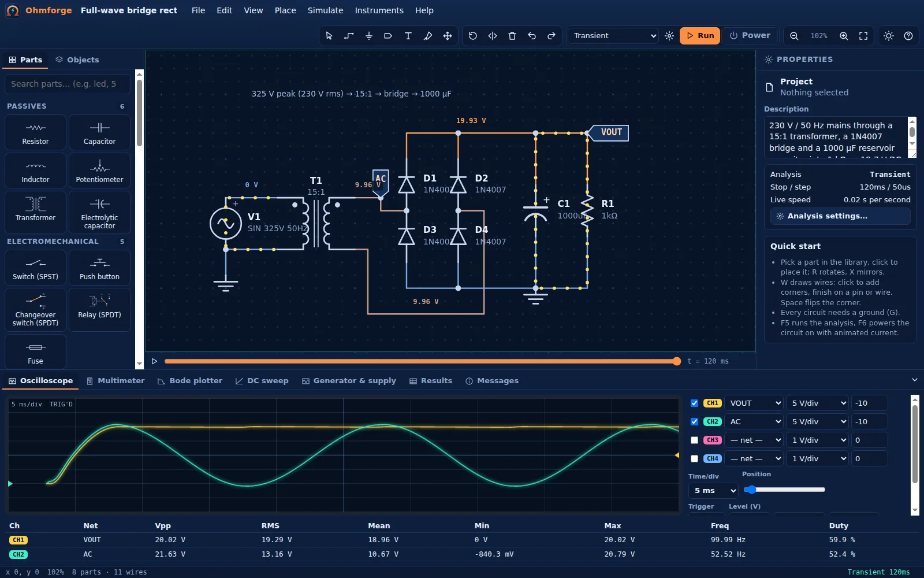
Task: Switch to the Bode plotter tab
Action: pyautogui.click(x=190, y=381)
